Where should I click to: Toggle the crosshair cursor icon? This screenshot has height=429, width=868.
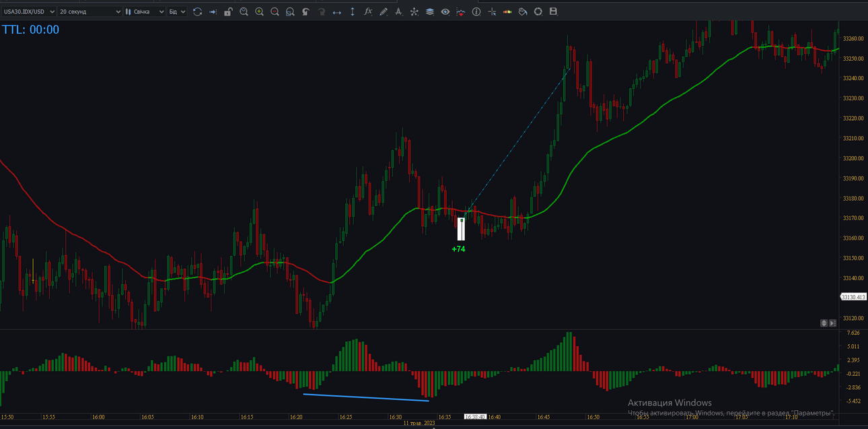[492, 11]
